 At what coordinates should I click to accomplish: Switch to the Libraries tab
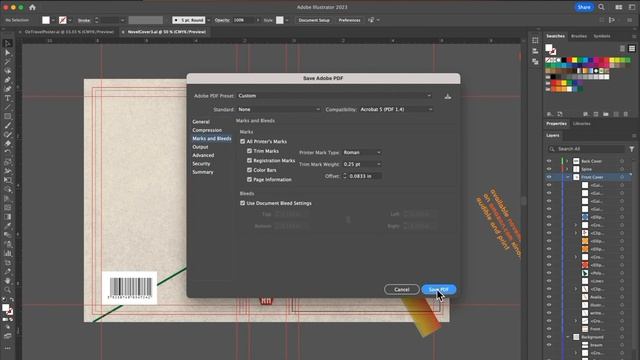[x=582, y=124]
